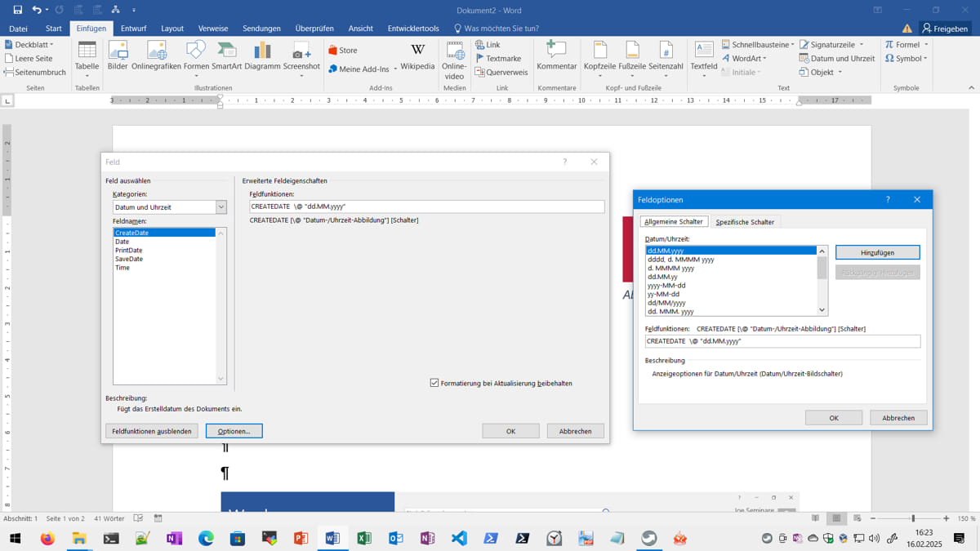Open Visual Studio Code from taskbar

click(x=459, y=538)
